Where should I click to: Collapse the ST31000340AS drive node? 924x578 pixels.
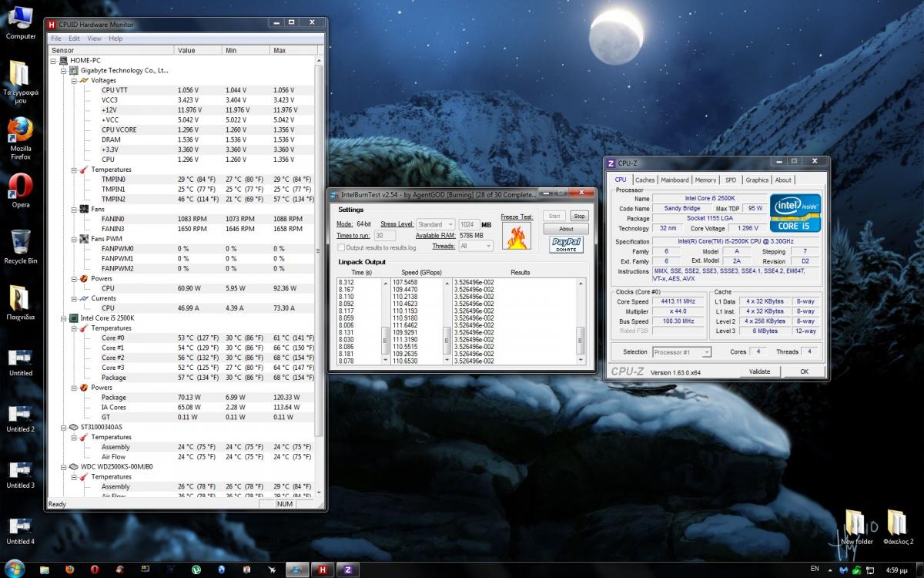click(64, 427)
